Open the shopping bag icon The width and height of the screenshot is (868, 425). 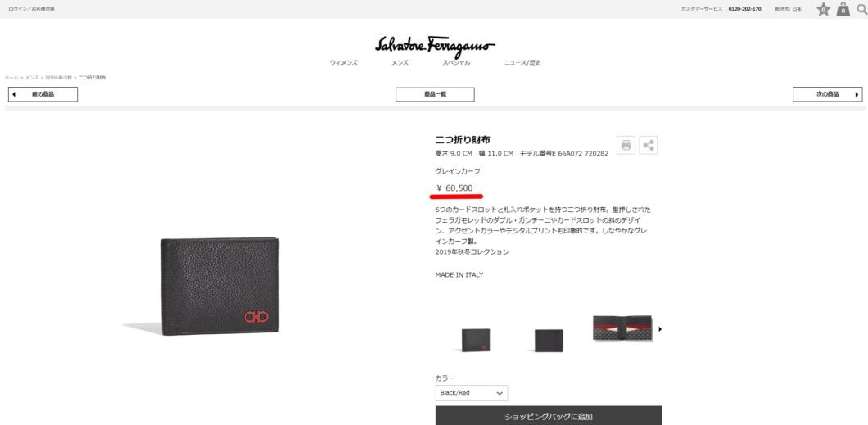click(843, 9)
